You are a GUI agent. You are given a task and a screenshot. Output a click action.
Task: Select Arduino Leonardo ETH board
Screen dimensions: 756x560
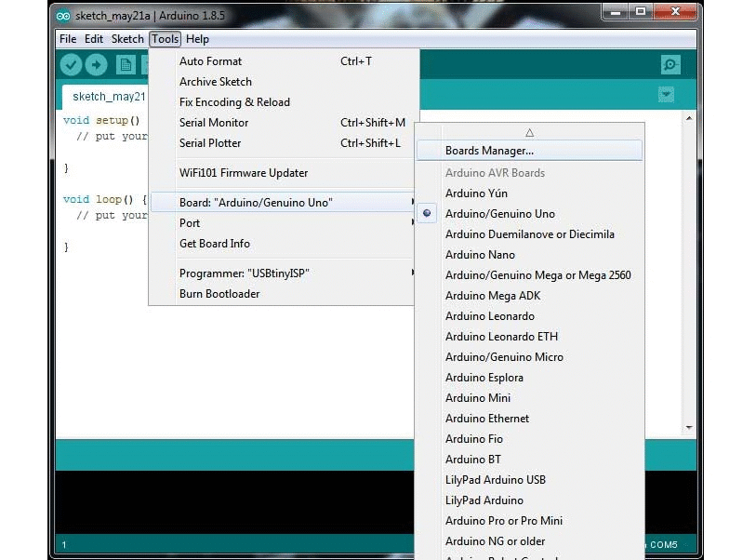tap(529, 337)
